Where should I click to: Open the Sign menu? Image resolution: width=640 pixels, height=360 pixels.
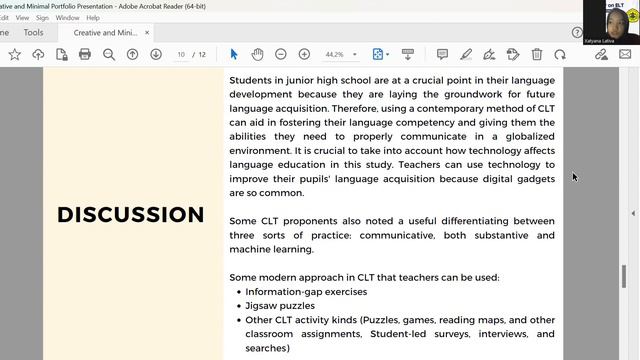tap(42, 18)
